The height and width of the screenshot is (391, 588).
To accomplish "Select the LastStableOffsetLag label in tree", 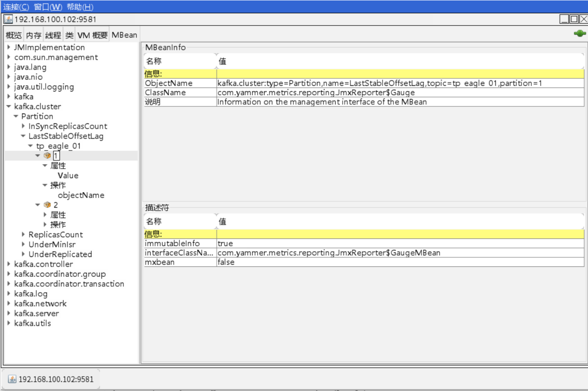I will (x=66, y=136).
